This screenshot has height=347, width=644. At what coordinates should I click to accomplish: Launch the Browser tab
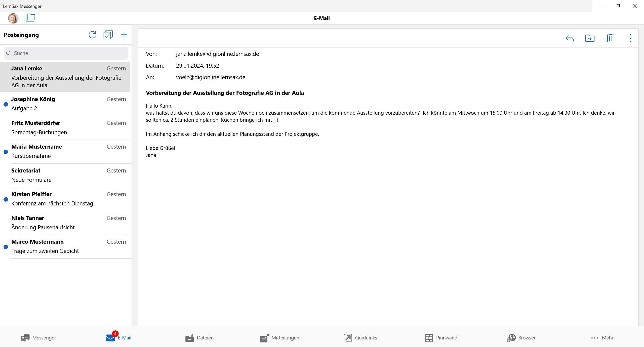coord(521,338)
